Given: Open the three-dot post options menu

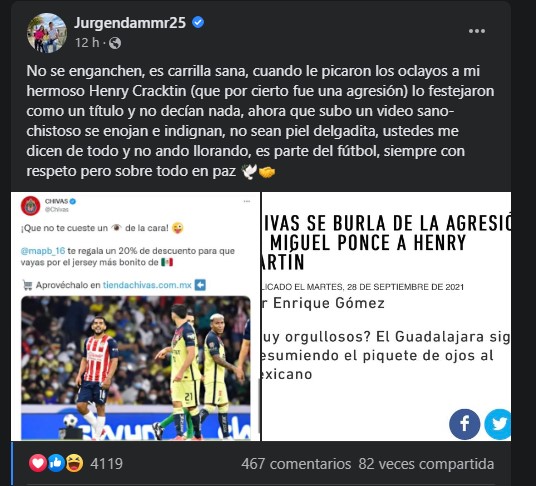Looking at the screenshot, I should click(x=477, y=31).
